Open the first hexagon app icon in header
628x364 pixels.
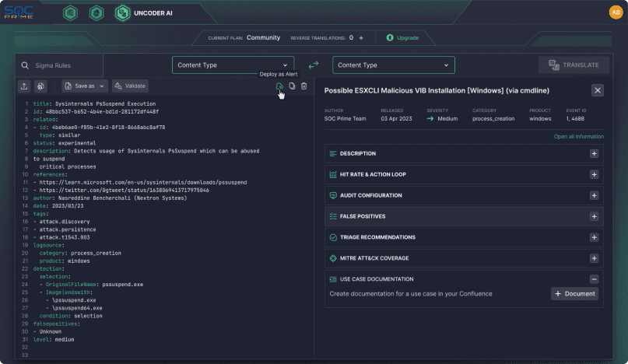(x=70, y=12)
